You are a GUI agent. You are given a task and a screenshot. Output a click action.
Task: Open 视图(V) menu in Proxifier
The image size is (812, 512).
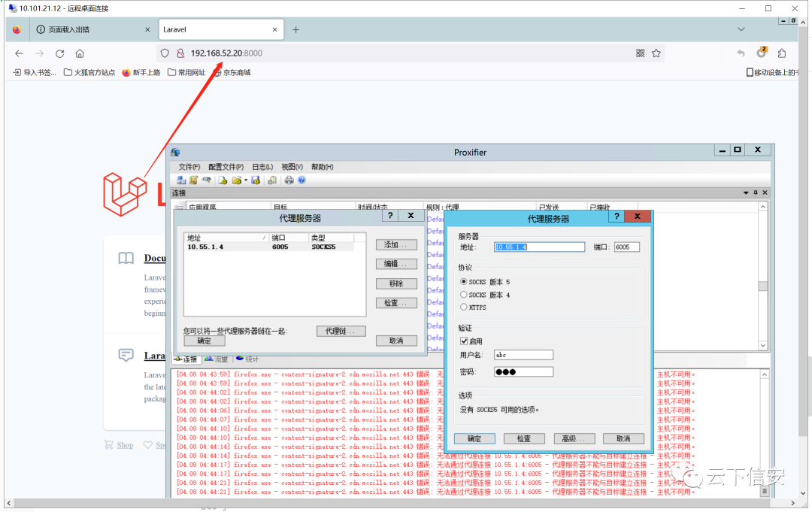click(x=292, y=167)
